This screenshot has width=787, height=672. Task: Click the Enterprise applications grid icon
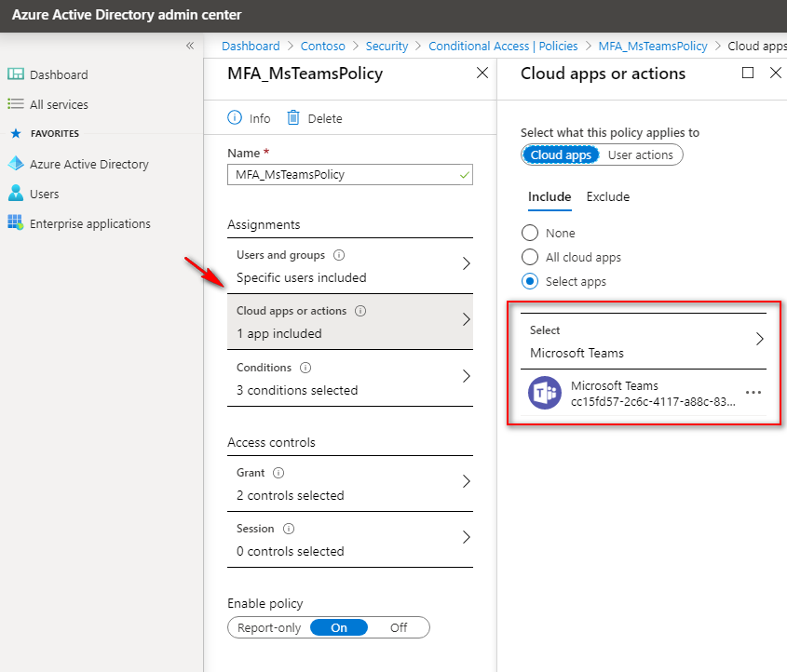(16, 222)
